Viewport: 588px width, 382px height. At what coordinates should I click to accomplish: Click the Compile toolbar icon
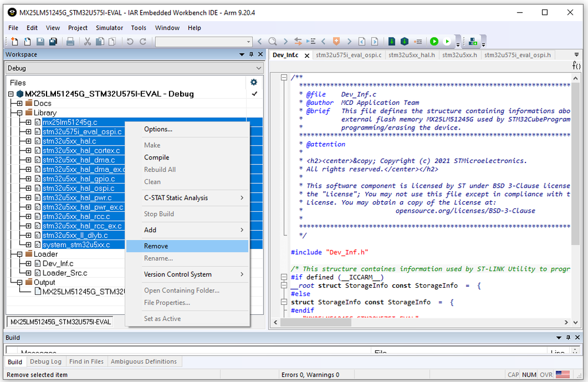391,41
